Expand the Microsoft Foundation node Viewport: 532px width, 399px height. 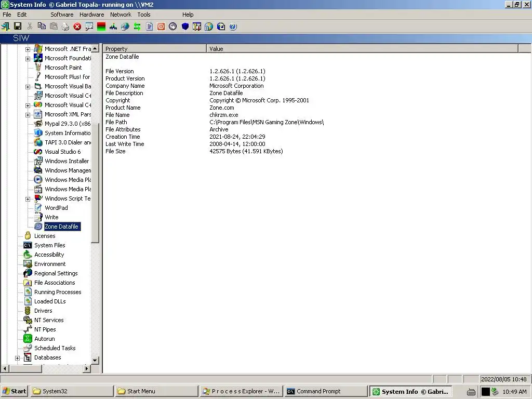coord(28,59)
